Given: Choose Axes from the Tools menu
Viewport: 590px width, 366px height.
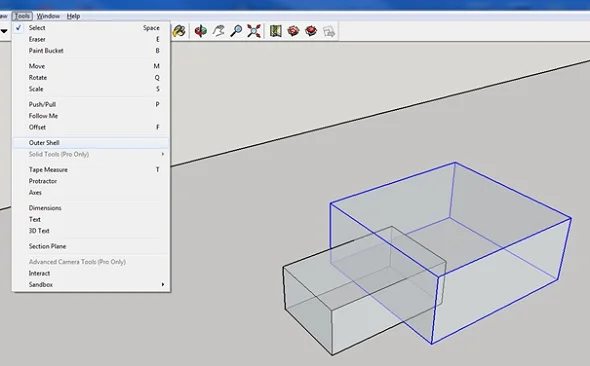Looking at the screenshot, I should [x=91, y=193].
